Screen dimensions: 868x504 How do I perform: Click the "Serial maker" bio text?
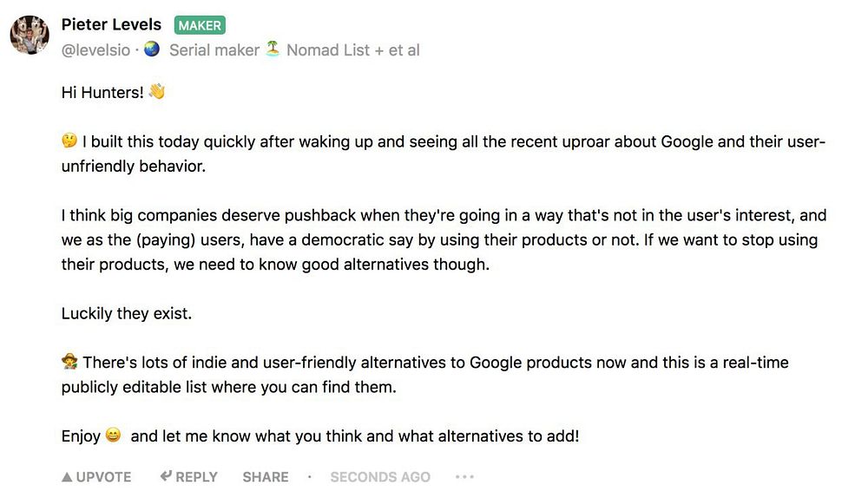point(214,50)
